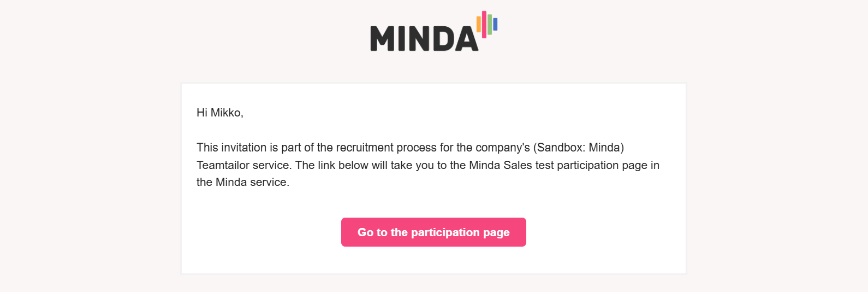This screenshot has width=868, height=292.
Task: Click the blue bar in the Minda logo
Action: (x=495, y=25)
